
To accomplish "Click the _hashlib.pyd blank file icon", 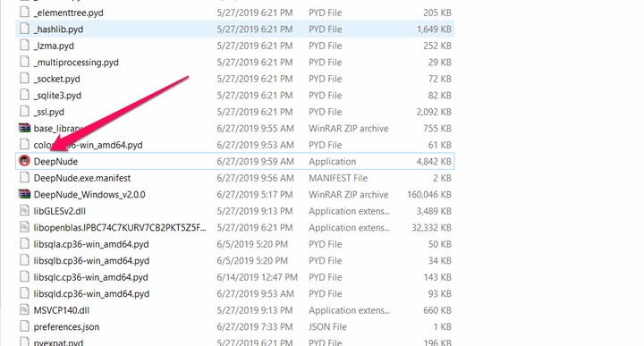I will click(25, 29).
